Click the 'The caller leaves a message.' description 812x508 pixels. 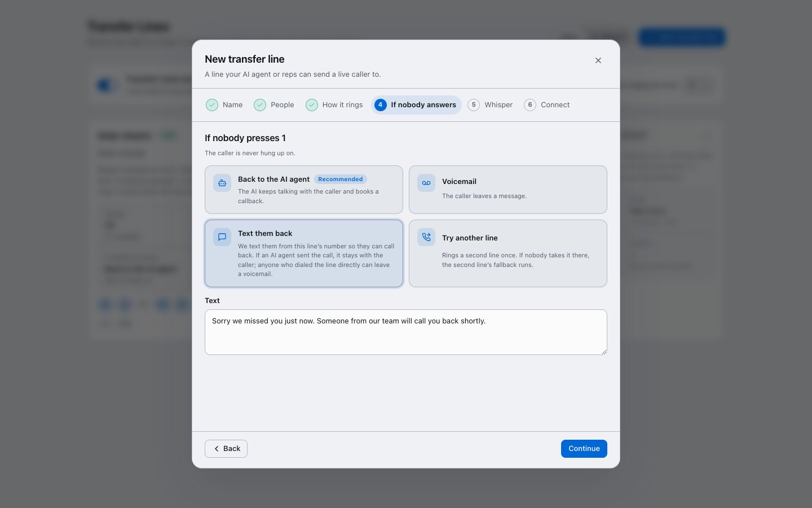[x=484, y=196]
